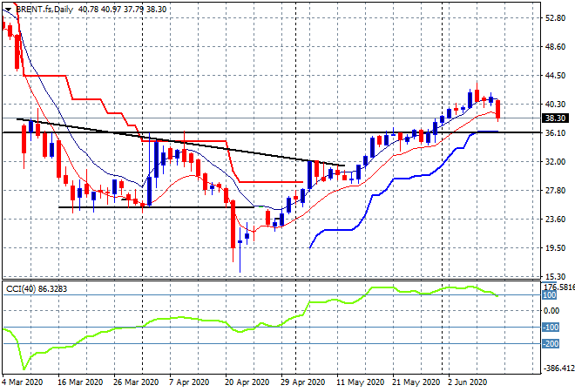Viewport: 575px width, 392px height.
Task: Click price axis label 32.00
Action: 555,161
